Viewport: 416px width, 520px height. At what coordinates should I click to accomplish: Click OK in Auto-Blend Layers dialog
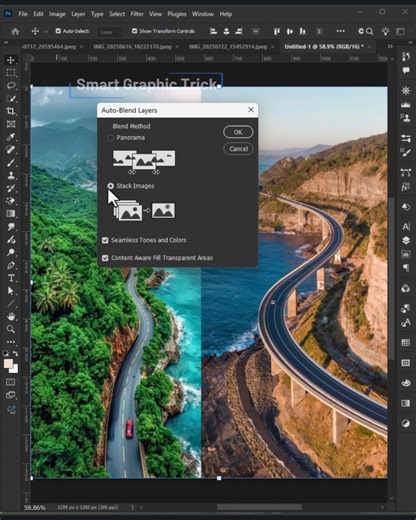point(238,132)
